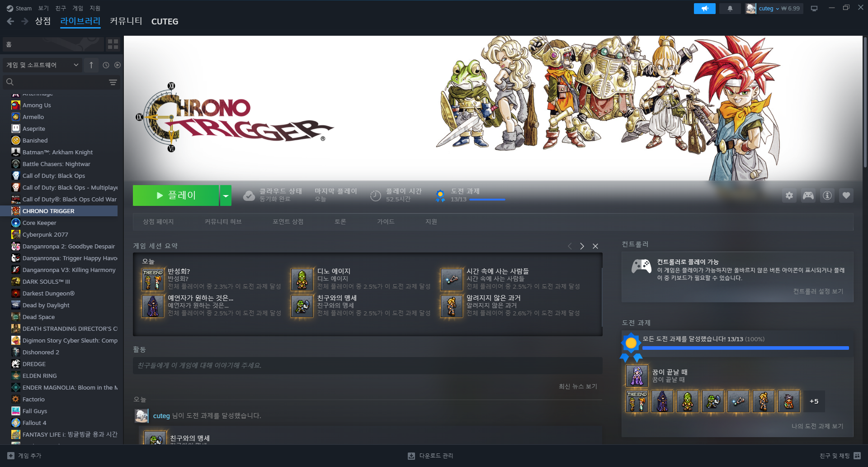Image resolution: width=868 pixels, height=467 pixels.
Task: Click 컨트롤러 설정 보기 link
Action: click(x=818, y=291)
